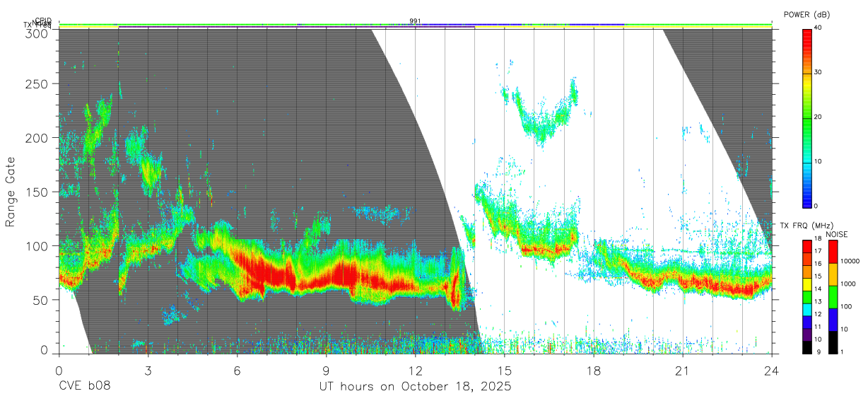Click the 1000 tick on NOISE scale
The height and width of the screenshot is (401, 868).
tap(848, 284)
